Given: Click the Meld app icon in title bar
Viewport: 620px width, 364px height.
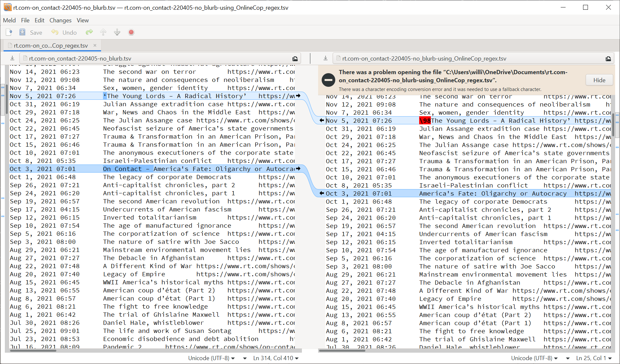Looking at the screenshot, I should point(7,7).
